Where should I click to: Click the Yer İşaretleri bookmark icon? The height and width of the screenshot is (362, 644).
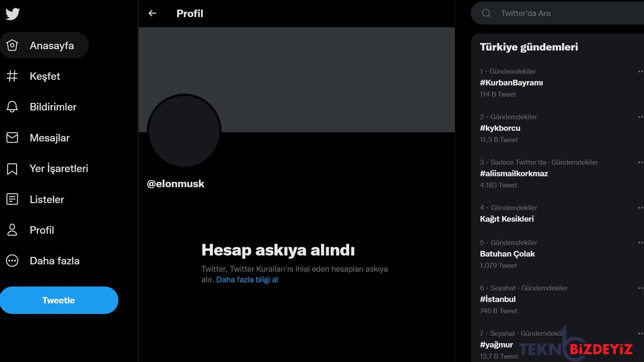tap(12, 168)
